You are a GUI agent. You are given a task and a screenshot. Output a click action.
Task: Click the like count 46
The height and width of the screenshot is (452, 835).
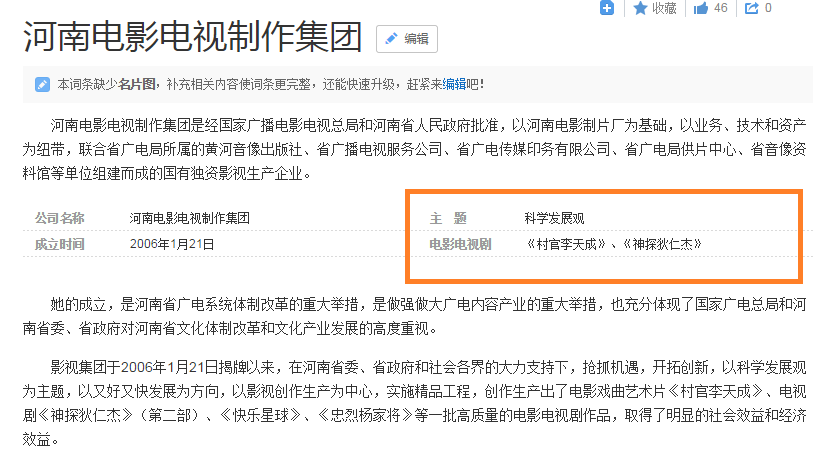pyautogui.click(x=721, y=8)
